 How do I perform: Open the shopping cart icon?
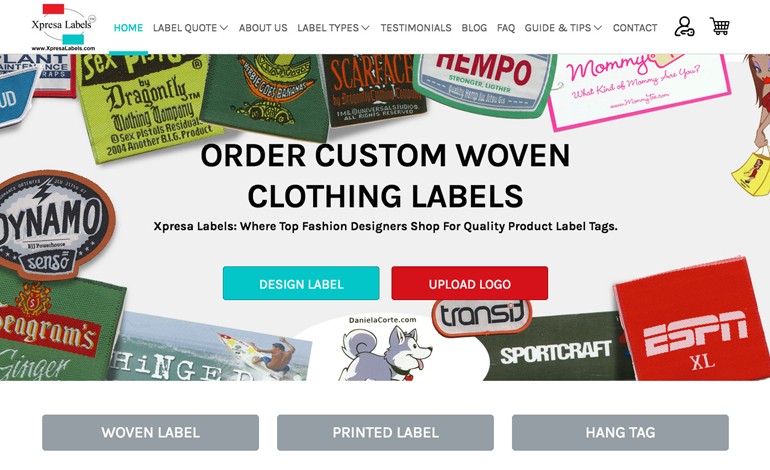pyautogui.click(x=719, y=26)
